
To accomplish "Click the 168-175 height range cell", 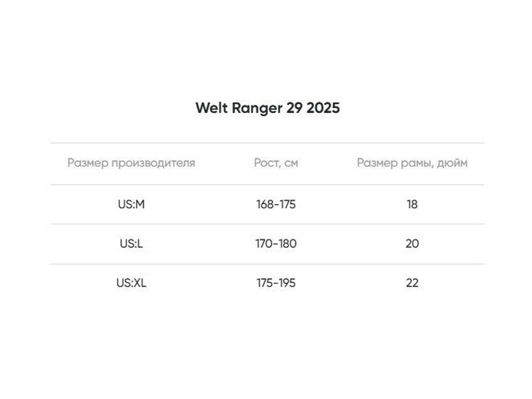I will point(276,204).
